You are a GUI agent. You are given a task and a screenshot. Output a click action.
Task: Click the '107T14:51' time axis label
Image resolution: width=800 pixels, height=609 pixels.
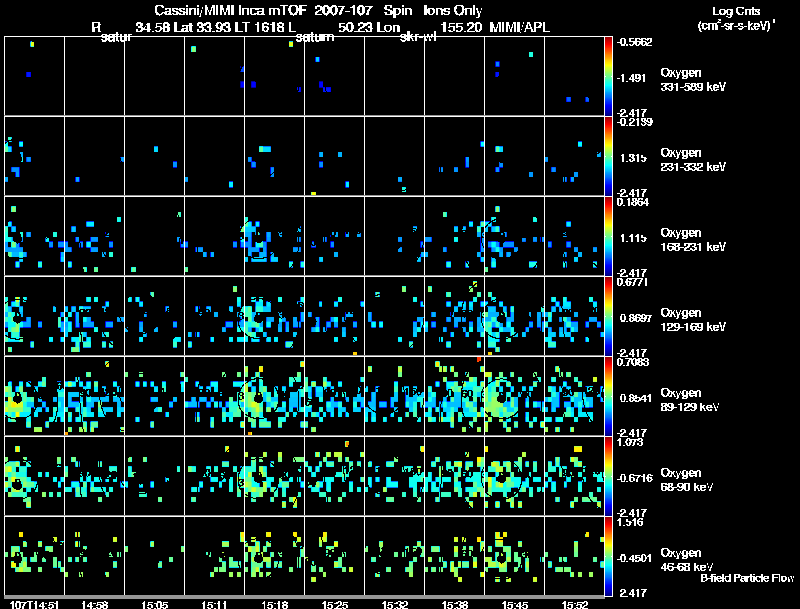point(34,605)
